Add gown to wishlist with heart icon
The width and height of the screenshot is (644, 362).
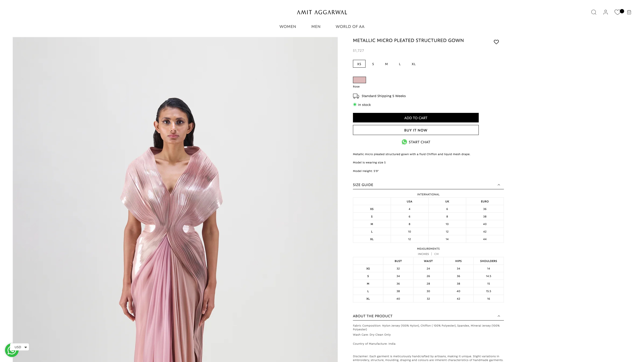pyautogui.click(x=496, y=42)
